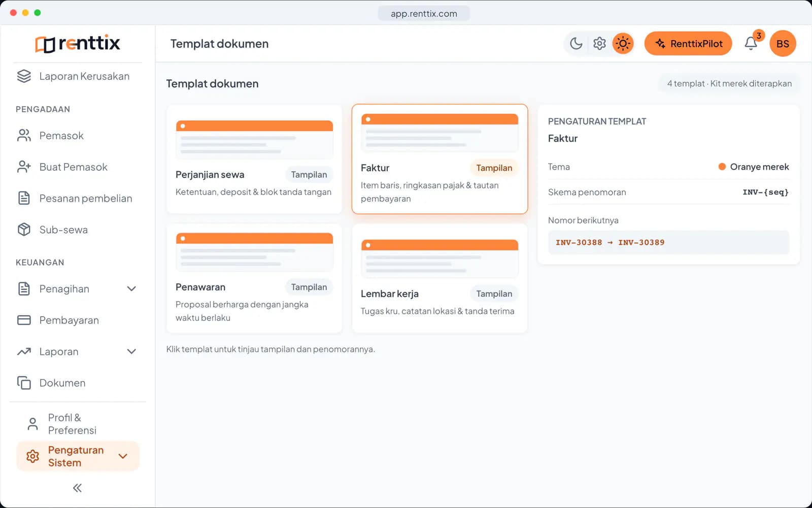Click the Pesanan pembelian document icon
Viewport: 812px width, 508px height.
(x=24, y=198)
